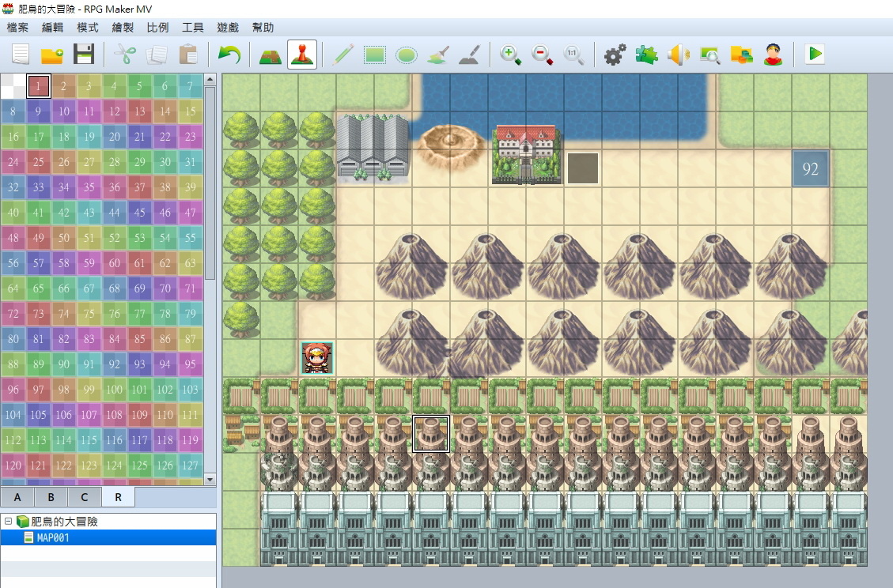Switch to tileset tab C
Viewport: 893px width, 588px height.
[x=85, y=497]
